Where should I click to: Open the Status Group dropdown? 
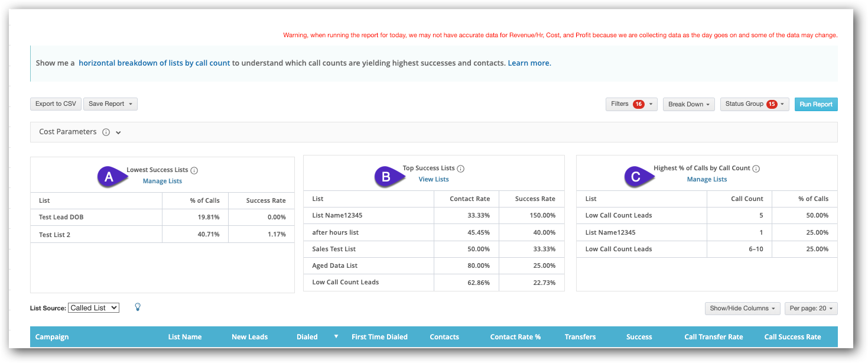[755, 103]
